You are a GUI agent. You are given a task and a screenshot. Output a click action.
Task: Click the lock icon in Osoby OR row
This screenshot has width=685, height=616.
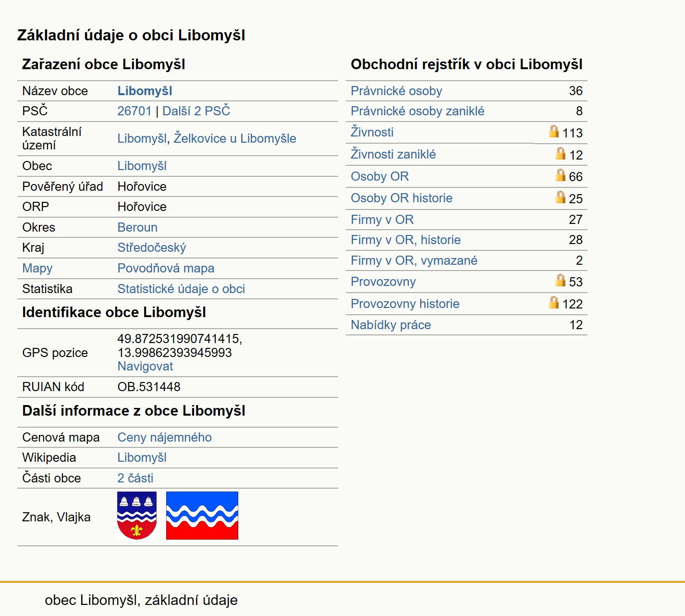click(561, 175)
